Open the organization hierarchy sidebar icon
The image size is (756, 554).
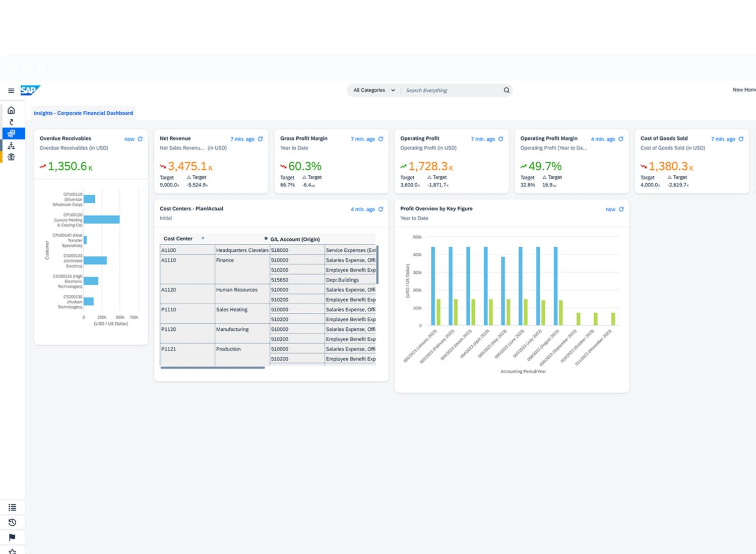point(11,146)
